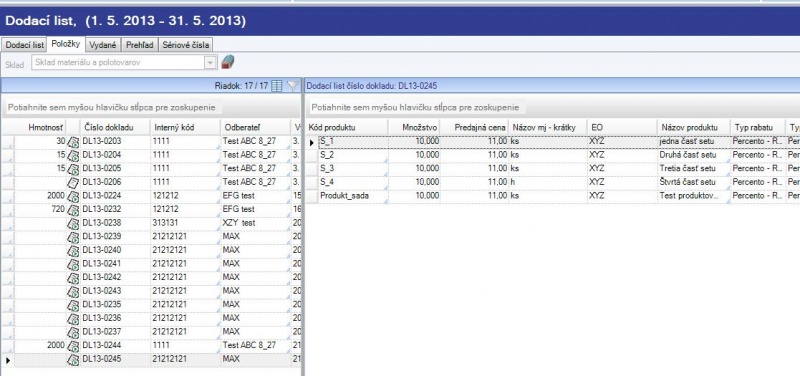Screen dimensions: 800x376
Task: Click the EO column header
Action: [x=622, y=127]
